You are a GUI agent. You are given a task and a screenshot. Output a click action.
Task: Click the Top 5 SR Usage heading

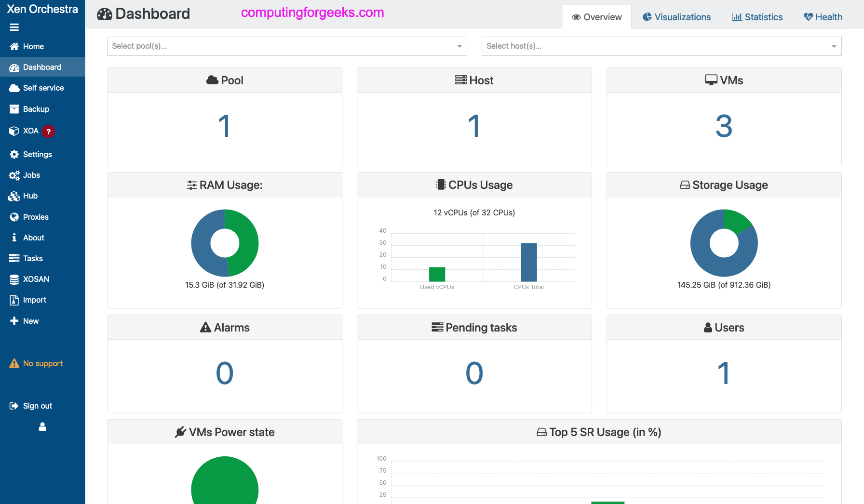(599, 432)
